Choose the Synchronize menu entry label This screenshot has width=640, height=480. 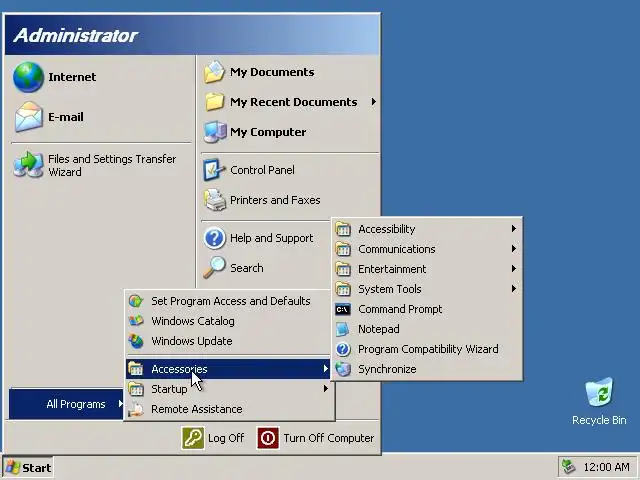(387, 369)
